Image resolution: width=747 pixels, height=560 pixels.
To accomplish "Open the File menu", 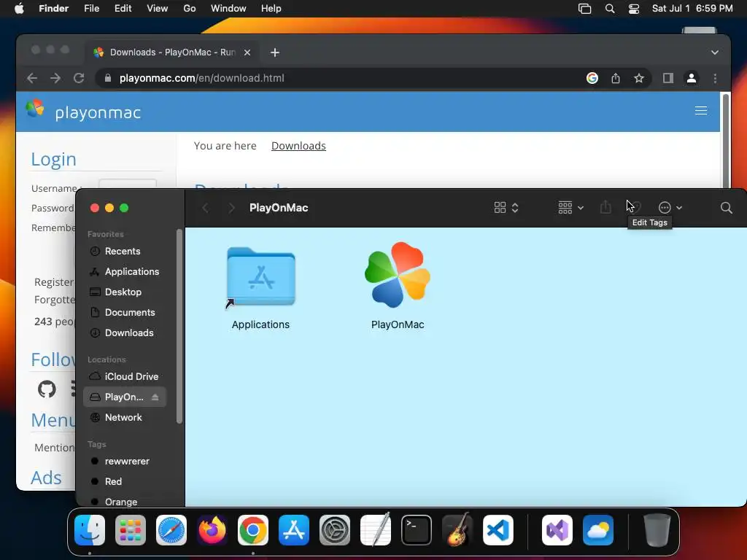I will click(91, 9).
